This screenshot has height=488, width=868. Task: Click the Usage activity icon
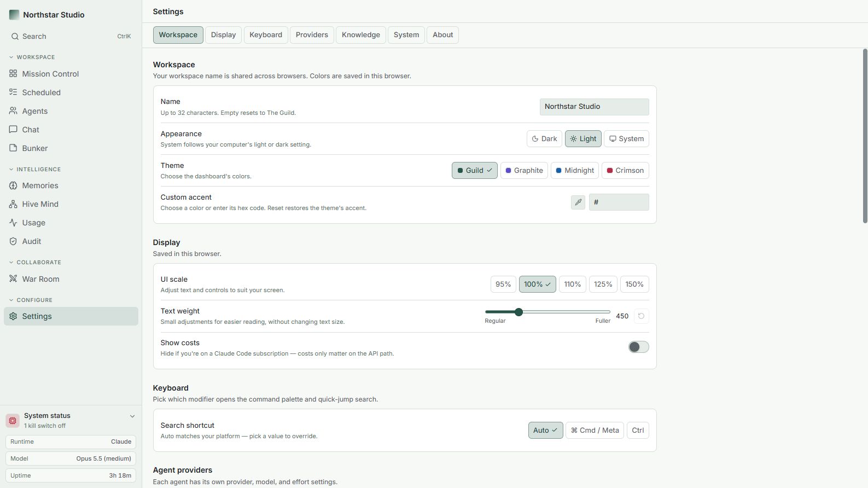click(x=13, y=223)
